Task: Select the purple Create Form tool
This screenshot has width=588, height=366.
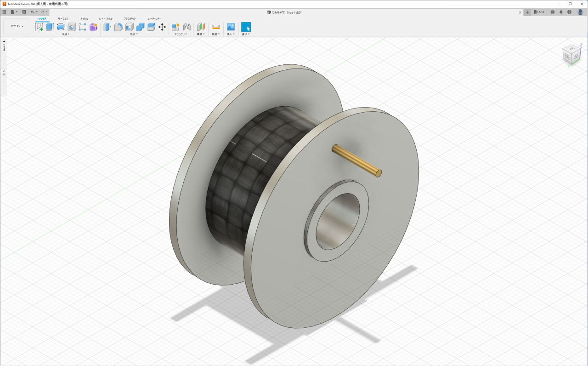Action: tap(93, 27)
